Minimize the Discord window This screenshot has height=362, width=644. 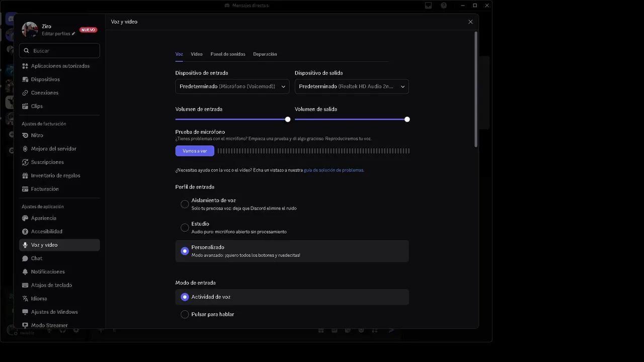462,6
